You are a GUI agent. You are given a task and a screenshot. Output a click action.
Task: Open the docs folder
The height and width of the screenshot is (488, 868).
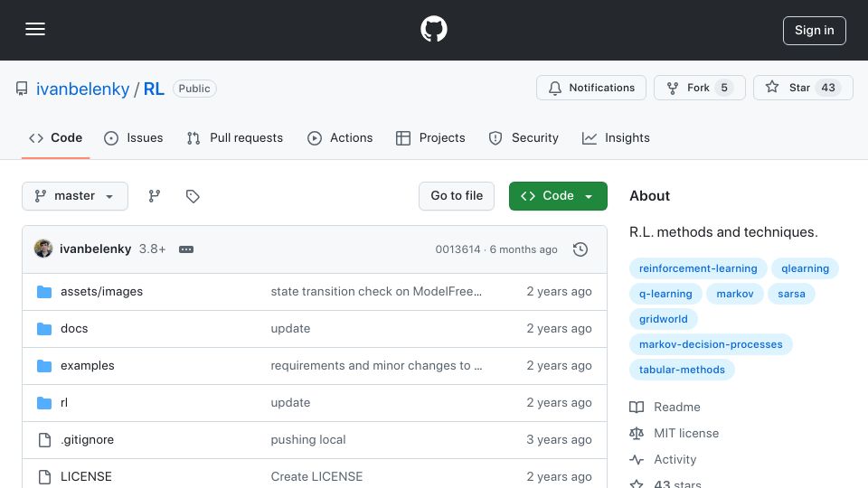pyautogui.click(x=74, y=329)
